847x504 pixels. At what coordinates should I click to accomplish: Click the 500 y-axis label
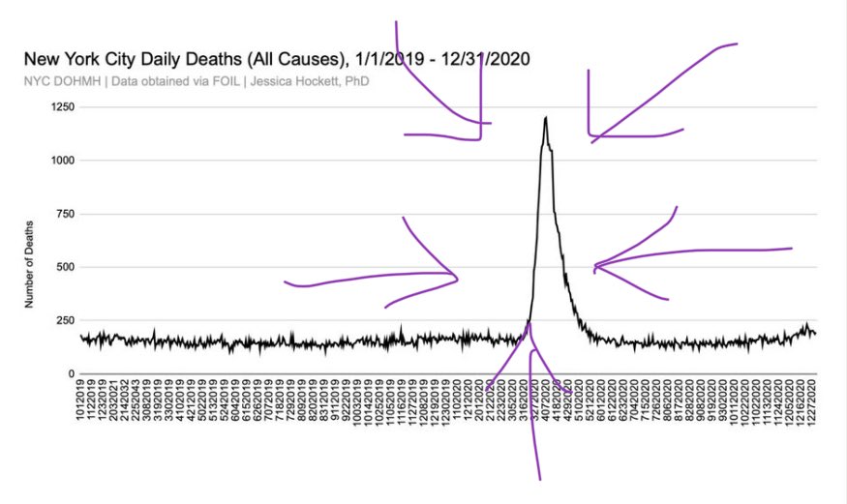(x=65, y=267)
